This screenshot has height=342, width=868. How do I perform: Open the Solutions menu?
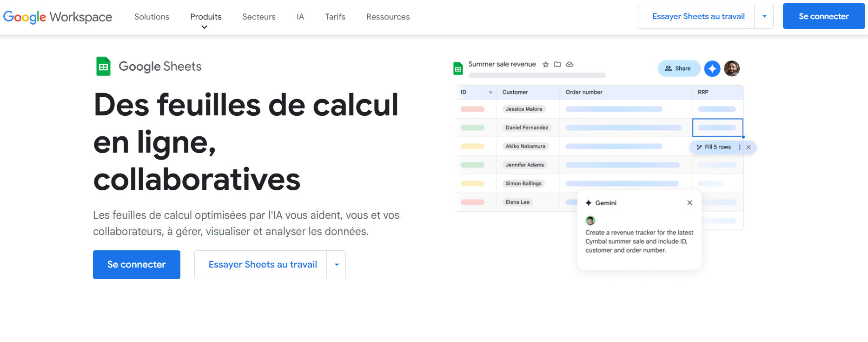pyautogui.click(x=152, y=17)
